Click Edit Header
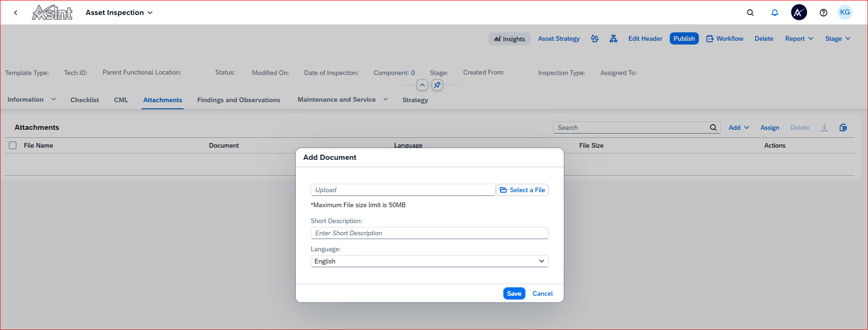Screen dimensions: 868x330 tap(645, 38)
